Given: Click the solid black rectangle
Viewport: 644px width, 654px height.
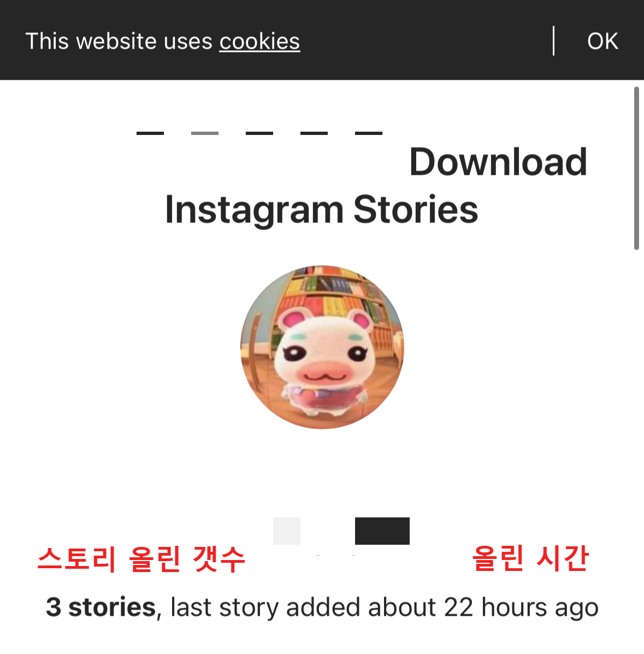Looking at the screenshot, I should pos(382,531).
